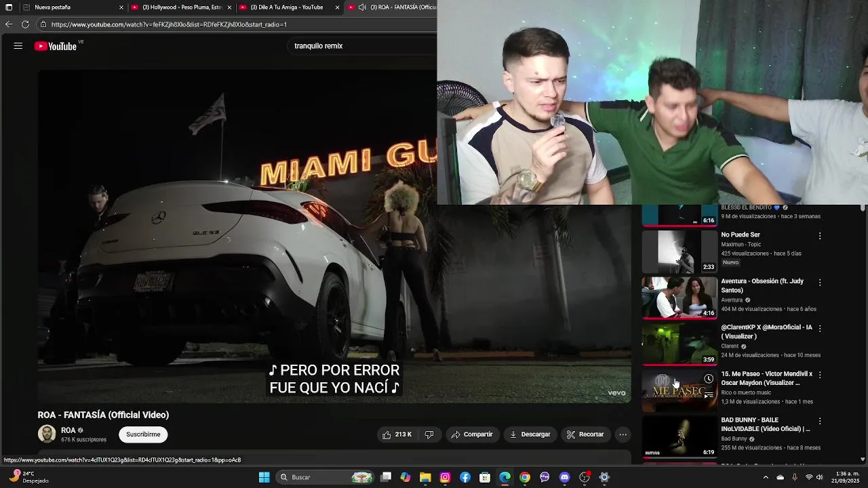Open Aventura - Obsesión video title

pyautogui.click(x=762, y=285)
